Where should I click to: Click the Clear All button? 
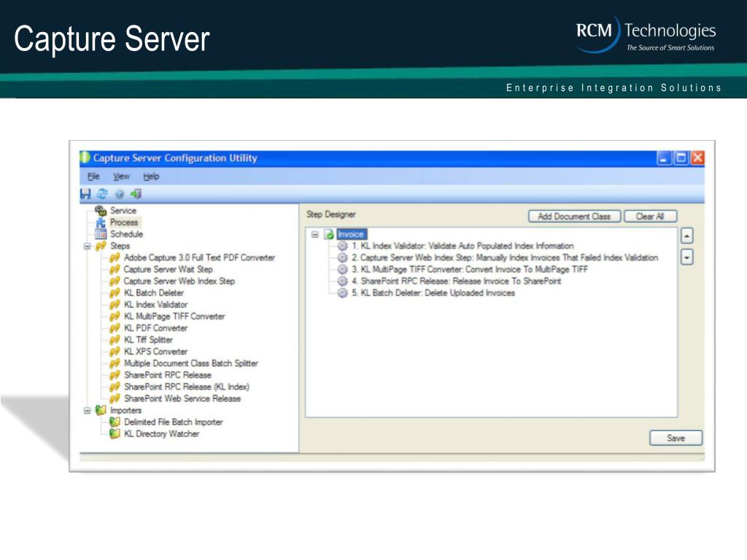tap(650, 217)
